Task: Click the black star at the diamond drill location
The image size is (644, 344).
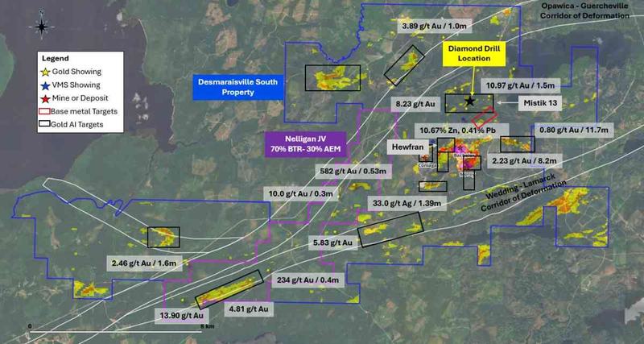Action: pyautogui.click(x=469, y=101)
